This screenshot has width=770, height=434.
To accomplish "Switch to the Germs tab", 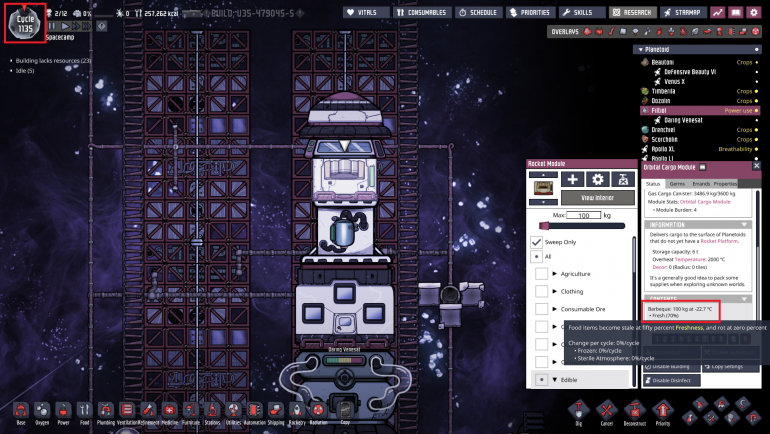I will [677, 184].
